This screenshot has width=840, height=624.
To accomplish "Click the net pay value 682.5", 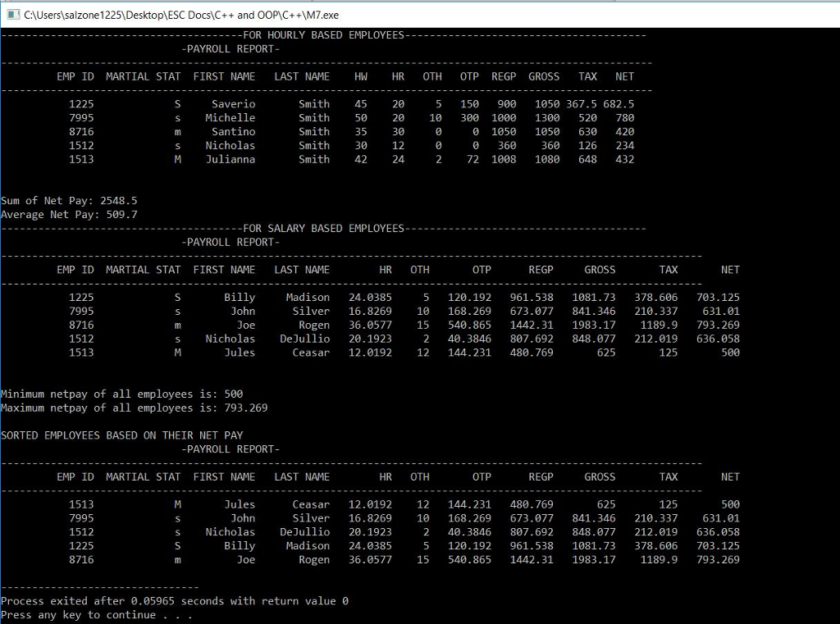I will pyautogui.click(x=619, y=104).
